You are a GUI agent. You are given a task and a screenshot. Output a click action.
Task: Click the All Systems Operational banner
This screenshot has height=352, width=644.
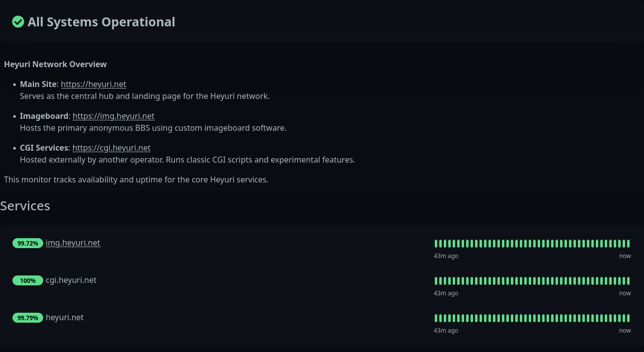[101, 22]
